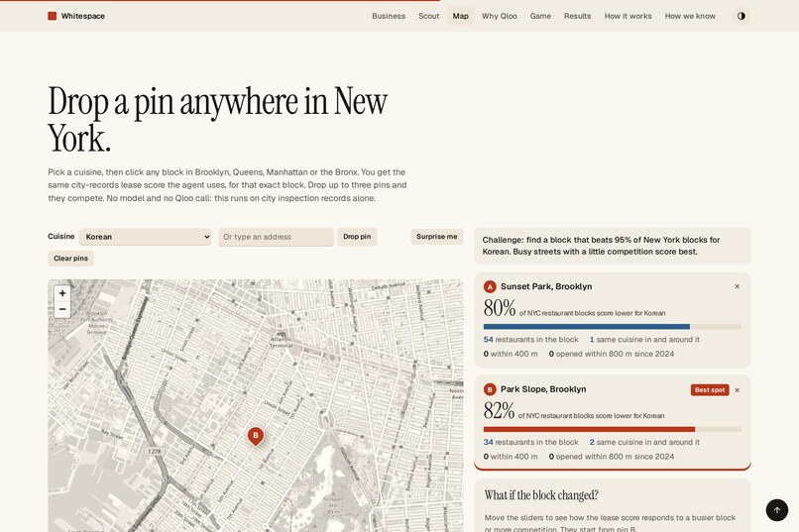The height and width of the screenshot is (532, 799).
Task: Click the Drop pin button
Action: click(357, 237)
